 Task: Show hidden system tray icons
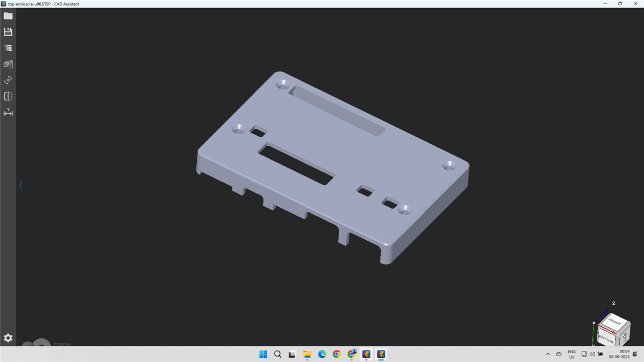click(x=548, y=354)
